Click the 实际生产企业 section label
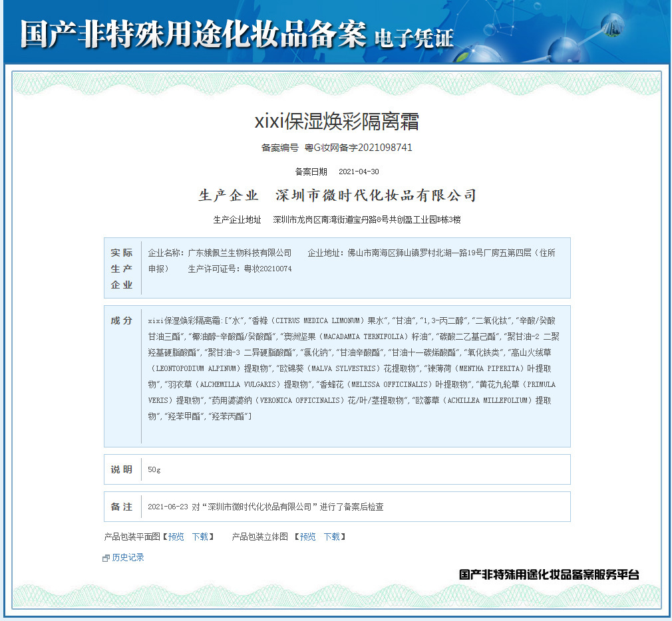672x621 pixels. (x=122, y=269)
